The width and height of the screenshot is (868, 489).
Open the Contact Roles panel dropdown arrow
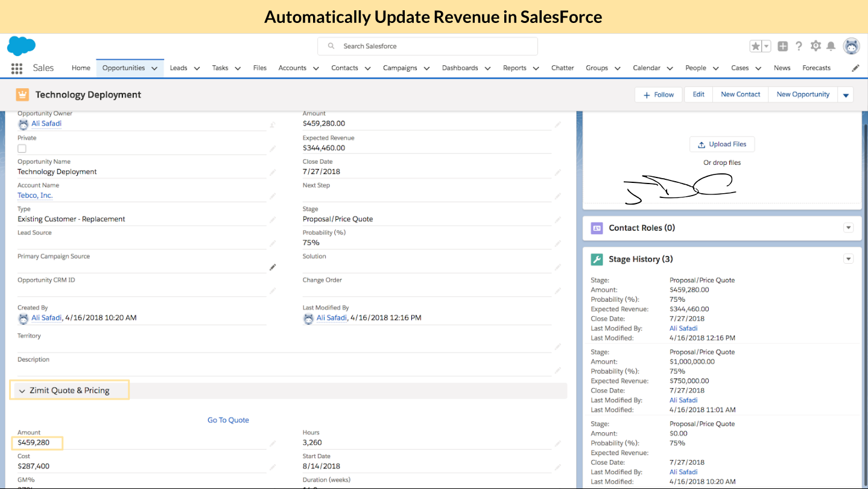pyautogui.click(x=849, y=228)
